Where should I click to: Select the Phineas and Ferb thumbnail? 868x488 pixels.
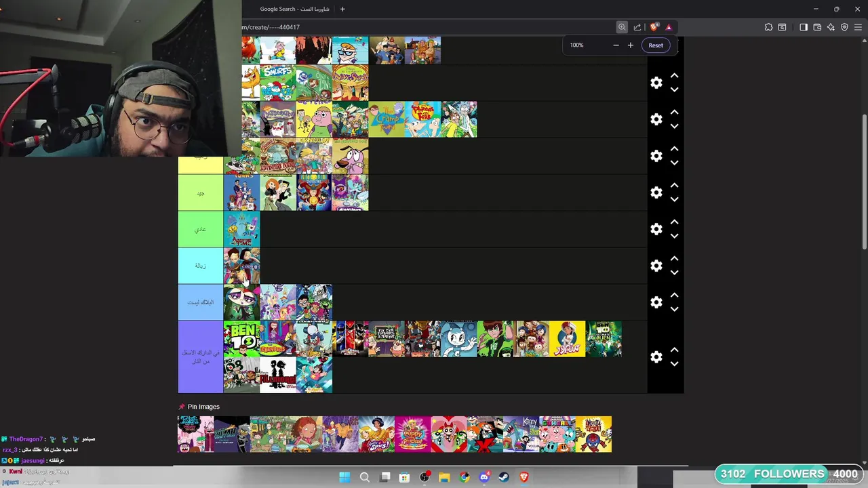coord(423,119)
